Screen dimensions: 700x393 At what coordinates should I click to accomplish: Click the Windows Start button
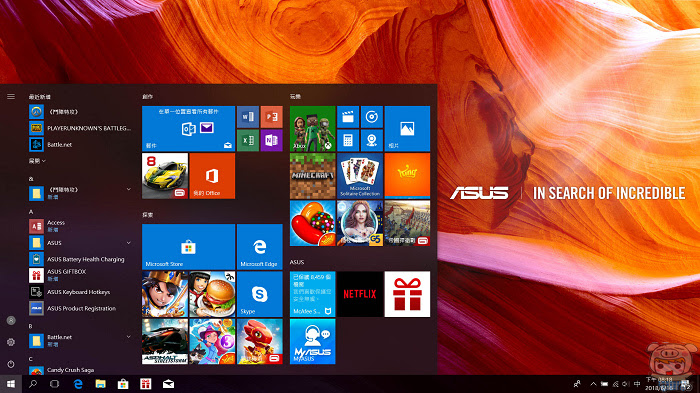(11, 384)
